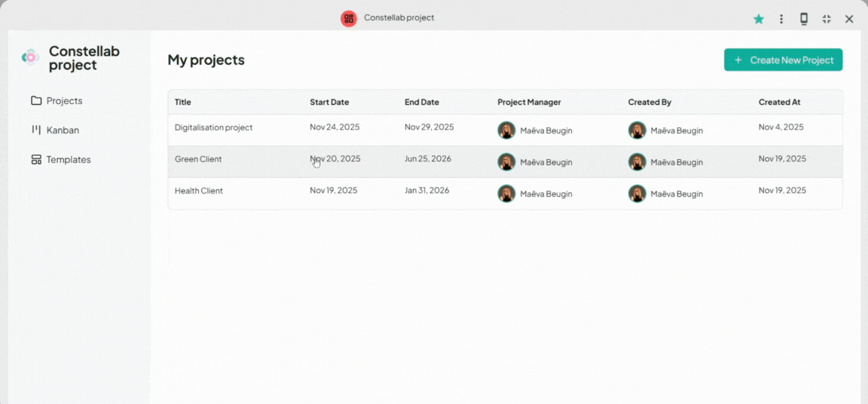Click the My projects heading
868x404 pixels.
pyautogui.click(x=206, y=60)
